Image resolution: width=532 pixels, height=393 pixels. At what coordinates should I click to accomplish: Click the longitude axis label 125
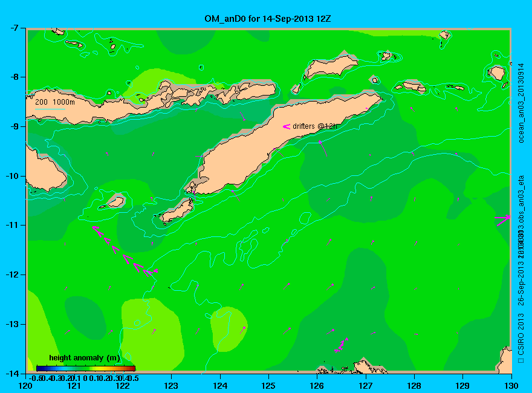(268, 386)
